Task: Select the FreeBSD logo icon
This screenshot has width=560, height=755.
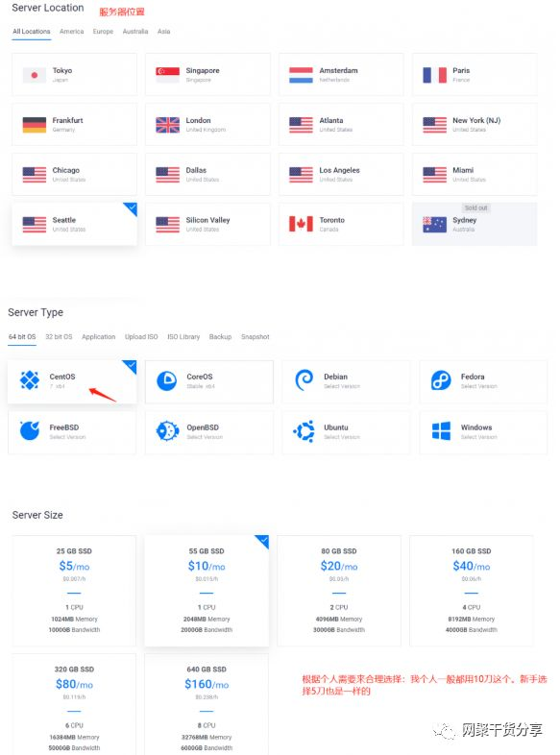Action: (x=30, y=430)
